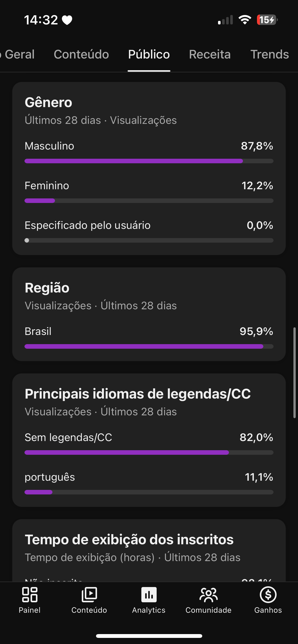Tap the Wi-Fi status icon
298x644 pixels.
(245, 20)
